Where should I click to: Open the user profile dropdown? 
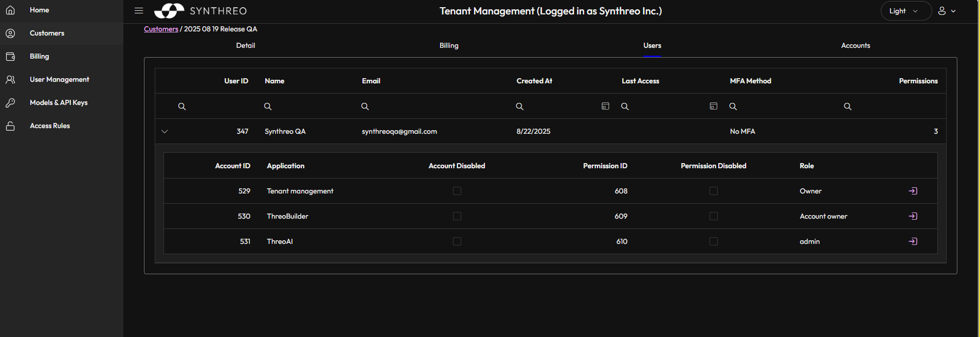click(x=946, y=11)
